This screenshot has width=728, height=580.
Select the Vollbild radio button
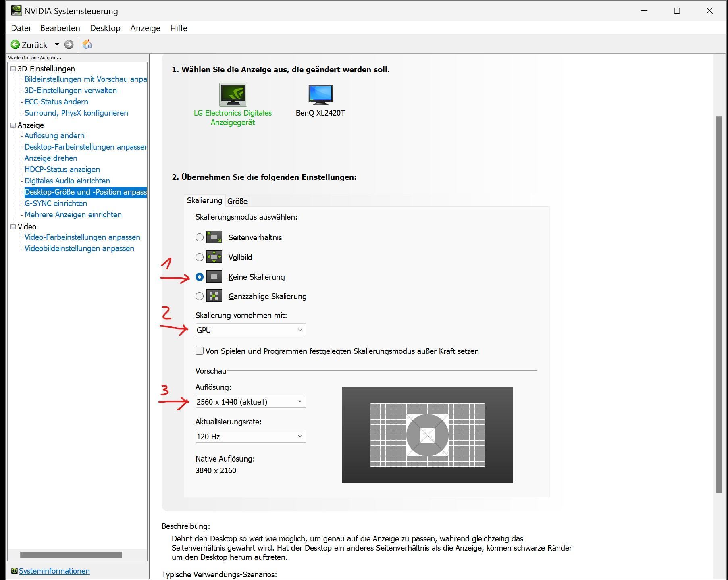coord(200,257)
